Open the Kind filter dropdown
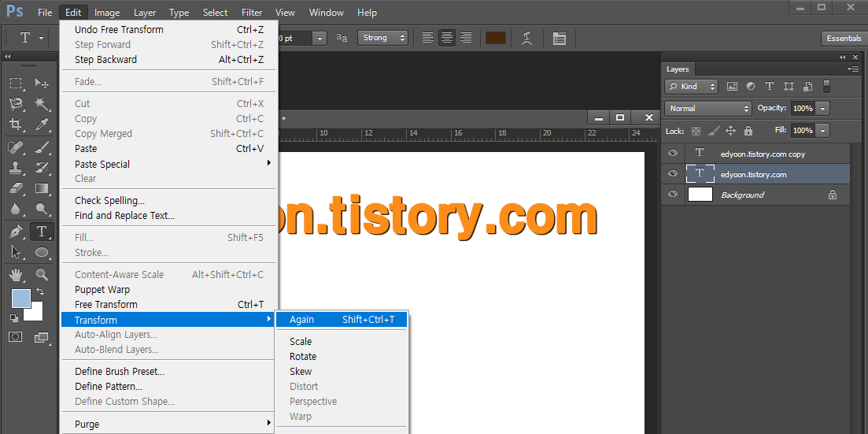 tap(692, 87)
